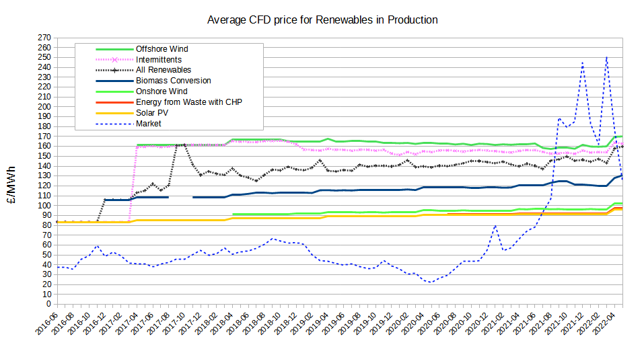The width and height of the screenshot is (644, 351).
Task: Click the Market line's highest peak near 250
Action: click(606, 57)
